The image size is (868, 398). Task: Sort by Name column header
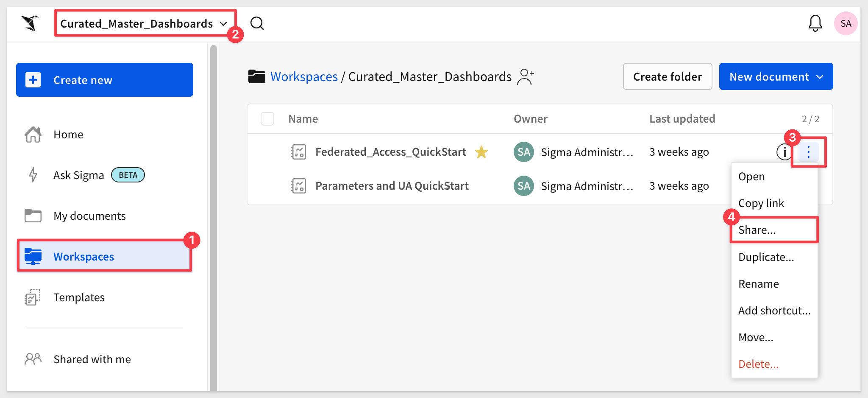303,119
